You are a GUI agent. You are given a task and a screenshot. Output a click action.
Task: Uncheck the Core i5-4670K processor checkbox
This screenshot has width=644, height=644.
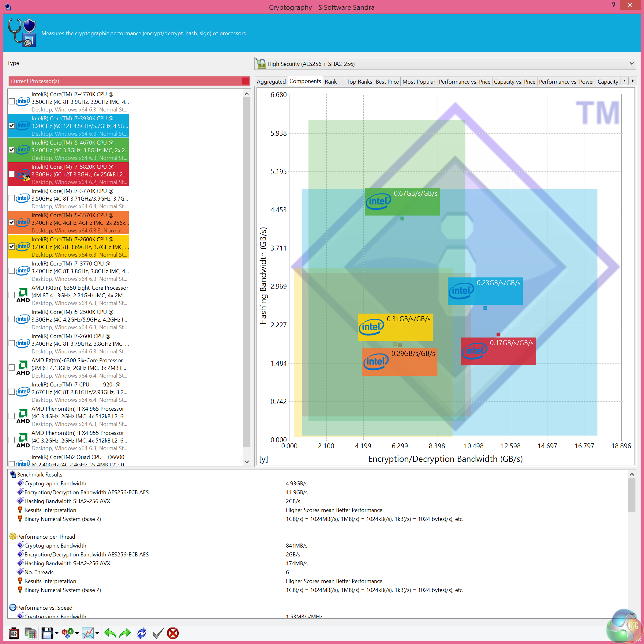click(12, 150)
